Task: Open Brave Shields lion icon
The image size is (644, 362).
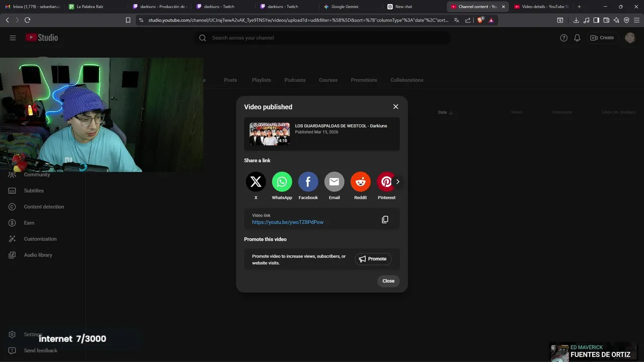Action: pos(480,20)
